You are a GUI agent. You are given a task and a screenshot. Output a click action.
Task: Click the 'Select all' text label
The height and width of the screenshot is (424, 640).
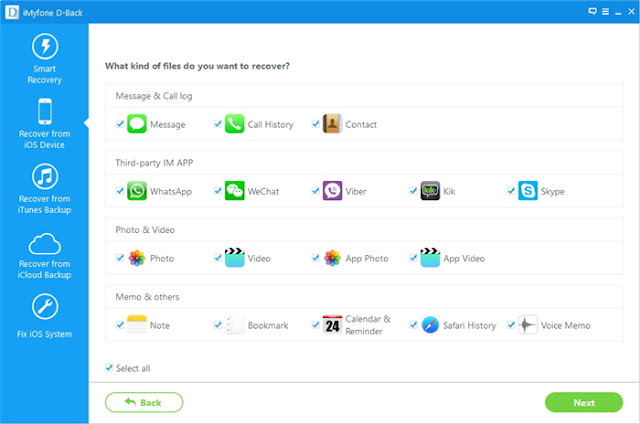[x=133, y=368]
